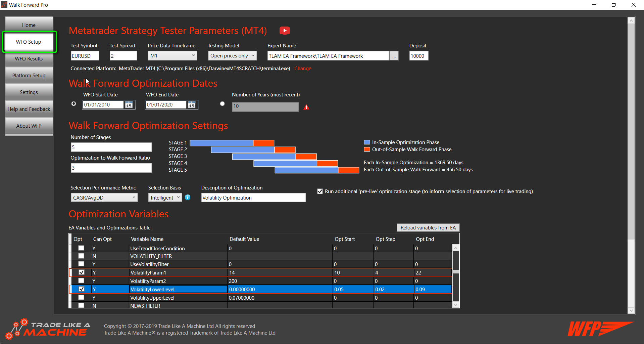Uncheck Opt box for VolatilityParam1

(81, 272)
